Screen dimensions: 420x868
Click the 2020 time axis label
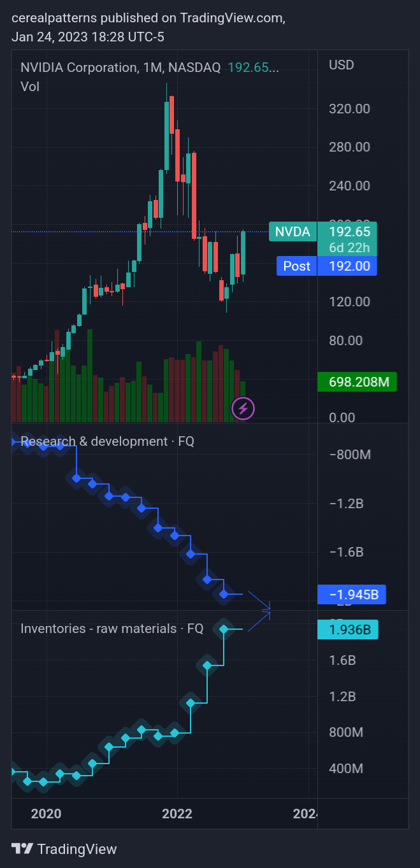pos(46,813)
